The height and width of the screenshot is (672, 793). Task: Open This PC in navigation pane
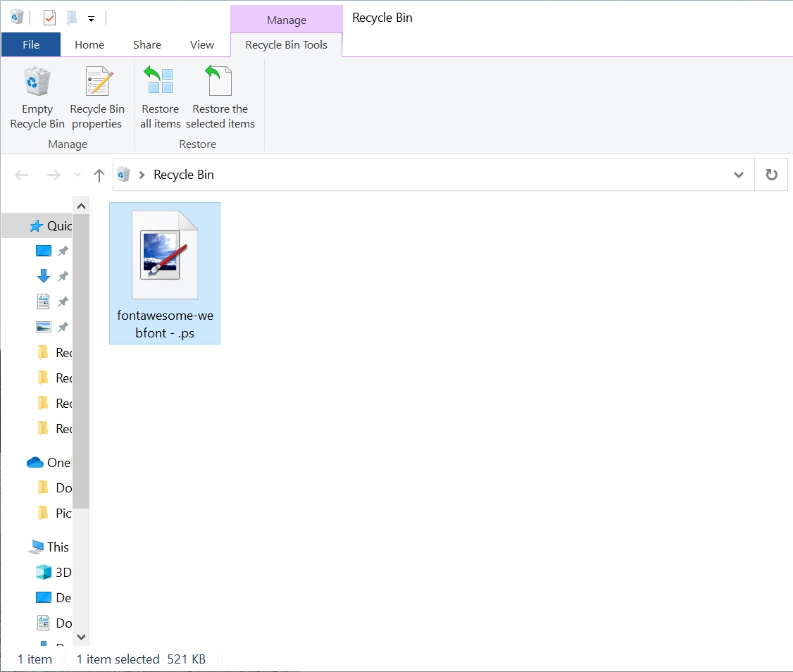coord(49,547)
